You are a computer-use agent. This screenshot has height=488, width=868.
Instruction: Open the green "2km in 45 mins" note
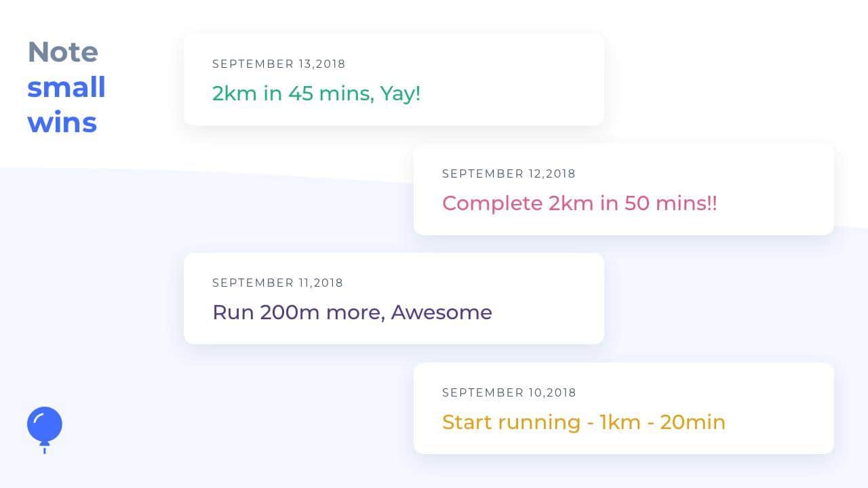coord(316,94)
